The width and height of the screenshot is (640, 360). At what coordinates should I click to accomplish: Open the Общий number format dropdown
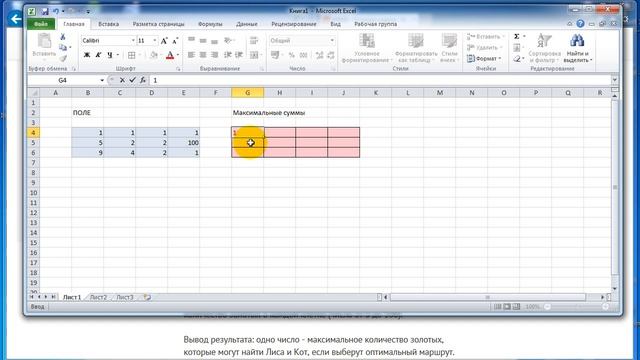(332, 40)
